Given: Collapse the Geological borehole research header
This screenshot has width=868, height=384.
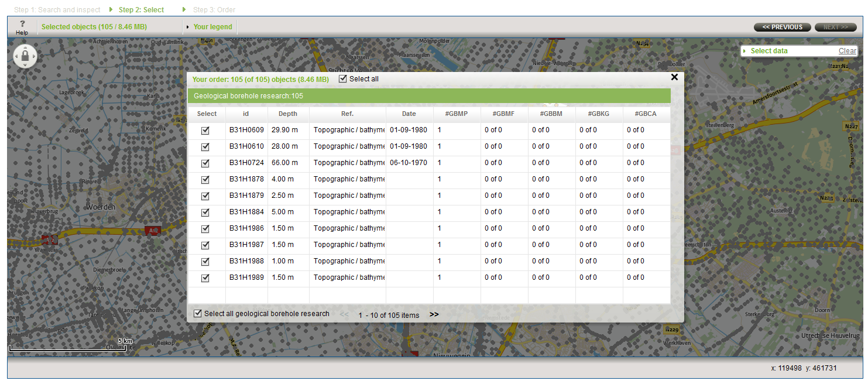Looking at the screenshot, I should pyautogui.click(x=428, y=96).
